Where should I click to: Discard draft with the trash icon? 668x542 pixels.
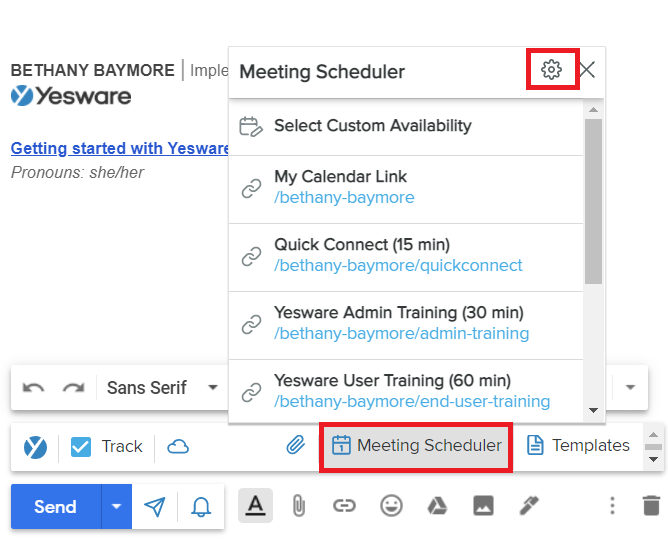coord(651,506)
